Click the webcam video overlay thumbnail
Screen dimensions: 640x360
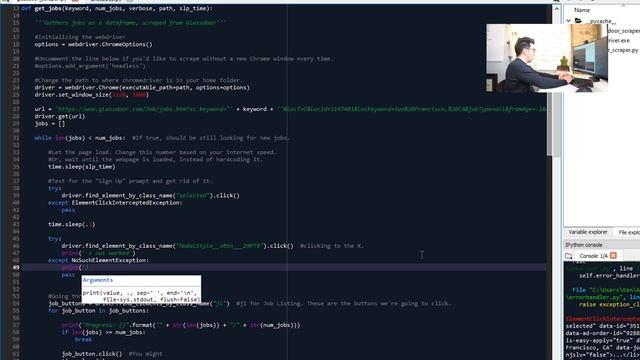547,58
